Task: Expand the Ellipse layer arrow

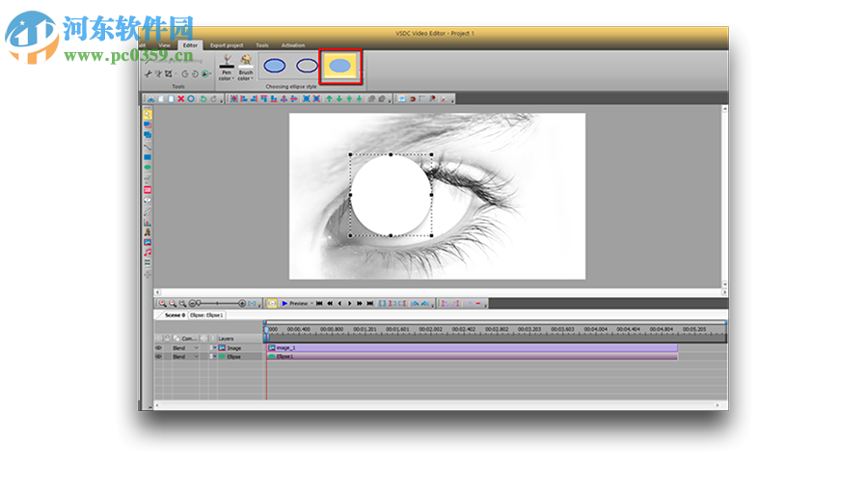Action: point(215,356)
